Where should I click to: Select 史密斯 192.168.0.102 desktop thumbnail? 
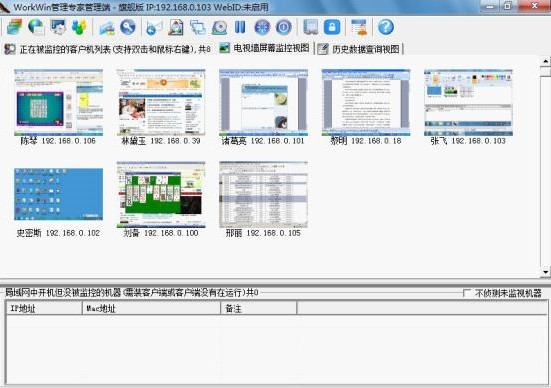tap(58, 194)
